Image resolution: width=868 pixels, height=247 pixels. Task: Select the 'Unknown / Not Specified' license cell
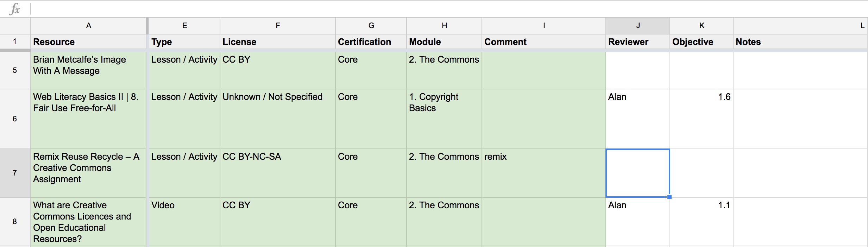(277, 119)
